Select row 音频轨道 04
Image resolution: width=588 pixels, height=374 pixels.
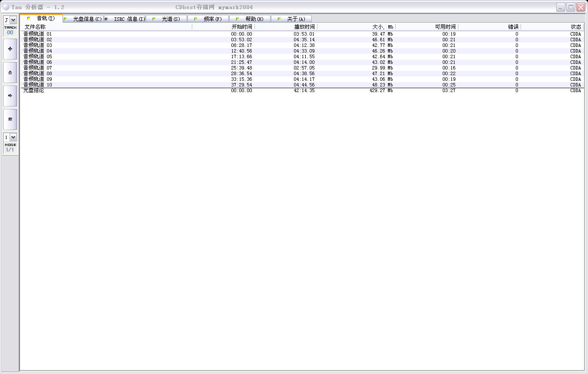click(302, 51)
